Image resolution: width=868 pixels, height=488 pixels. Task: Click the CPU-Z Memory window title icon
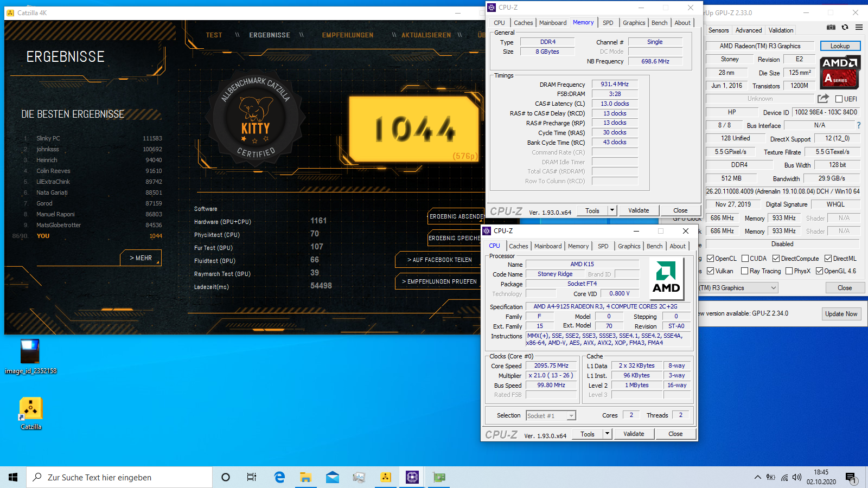pos(492,8)
